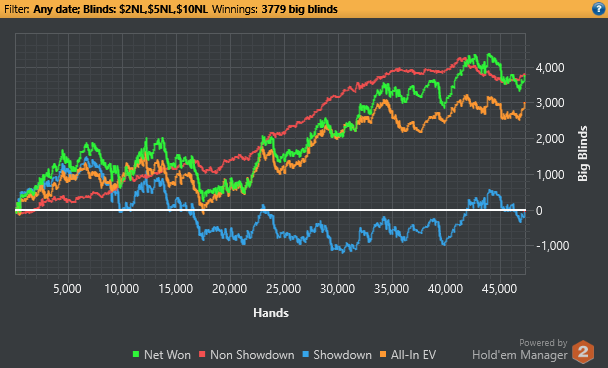
Task: Click the 35,000 hands axis label
Action: point(391,289)
